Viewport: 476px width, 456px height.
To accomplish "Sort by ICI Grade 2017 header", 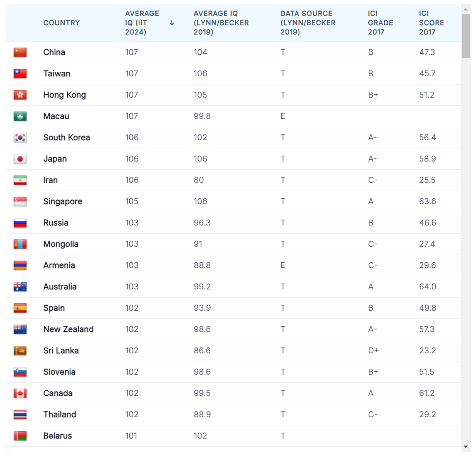I will (380, 23).
